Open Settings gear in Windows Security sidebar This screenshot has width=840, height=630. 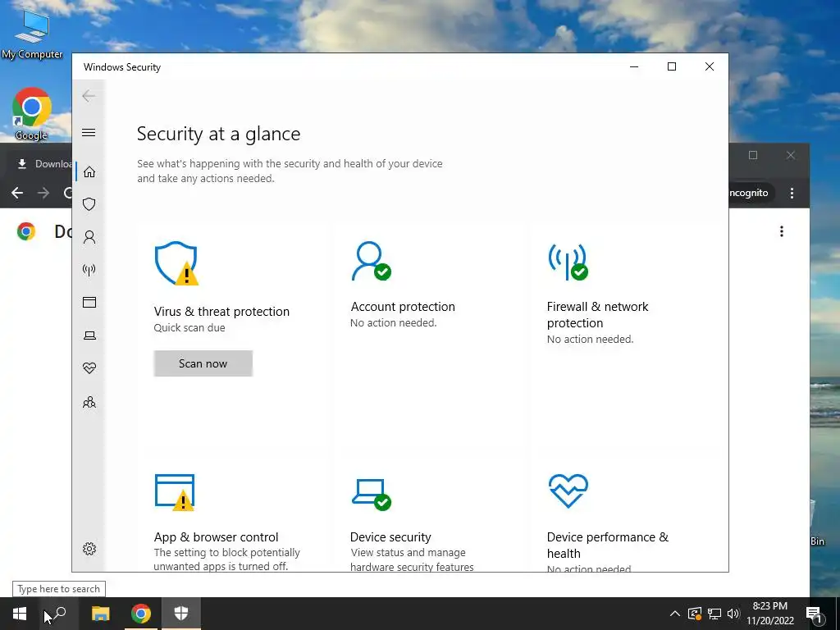pyautogui.click(x=89, y=549)
